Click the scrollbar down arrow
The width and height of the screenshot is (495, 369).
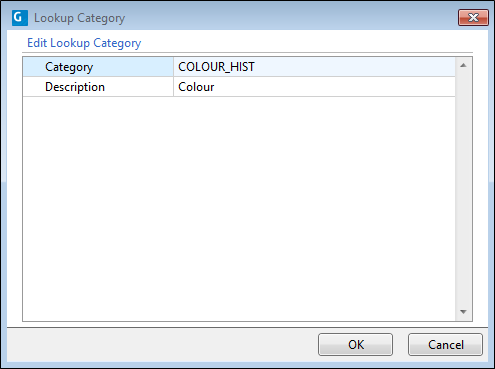pyautogui.click(x=463, y=312)
